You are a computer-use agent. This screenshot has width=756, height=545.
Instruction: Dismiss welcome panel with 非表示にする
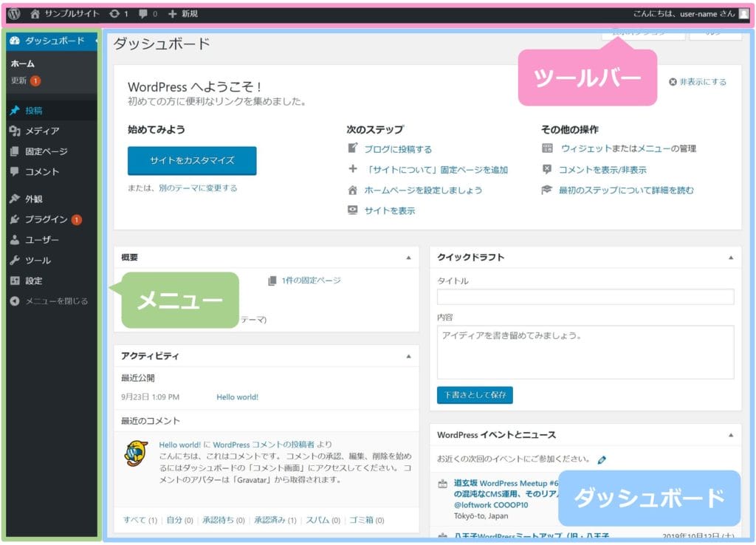(697, 82)
